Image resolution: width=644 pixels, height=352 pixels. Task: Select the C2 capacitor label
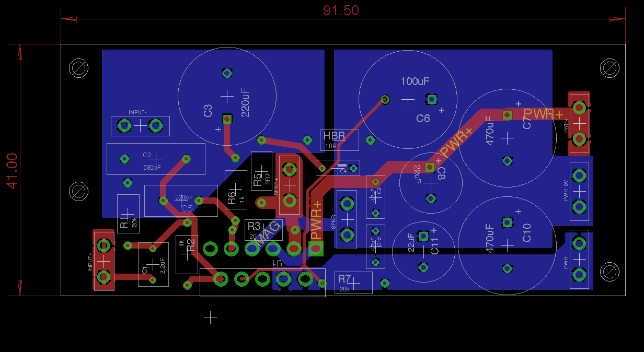pos(147,155)
